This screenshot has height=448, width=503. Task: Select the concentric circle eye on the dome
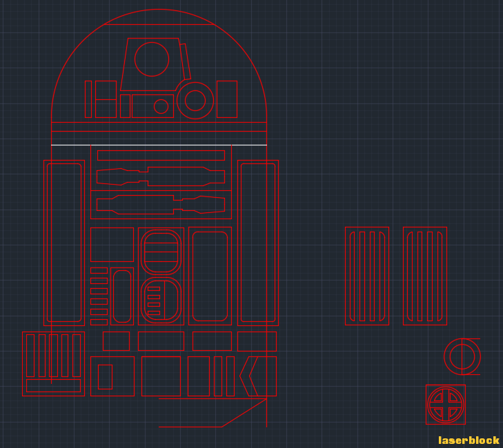(195, 101)
